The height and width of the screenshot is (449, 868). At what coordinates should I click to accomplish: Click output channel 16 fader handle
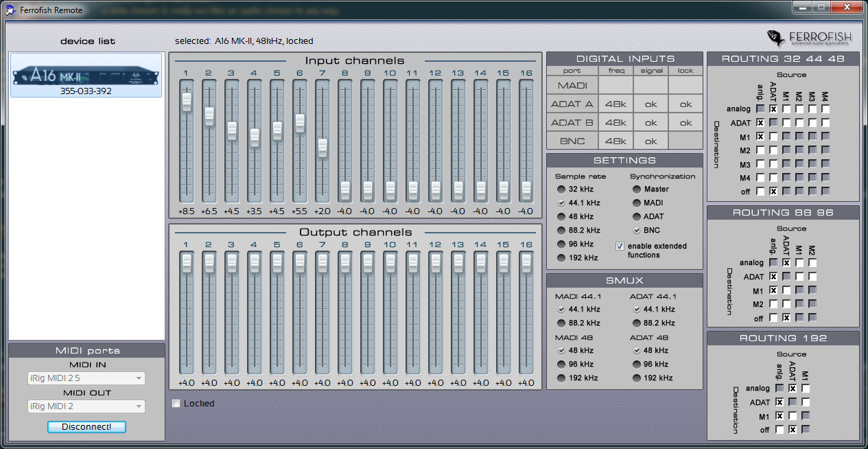526,263
